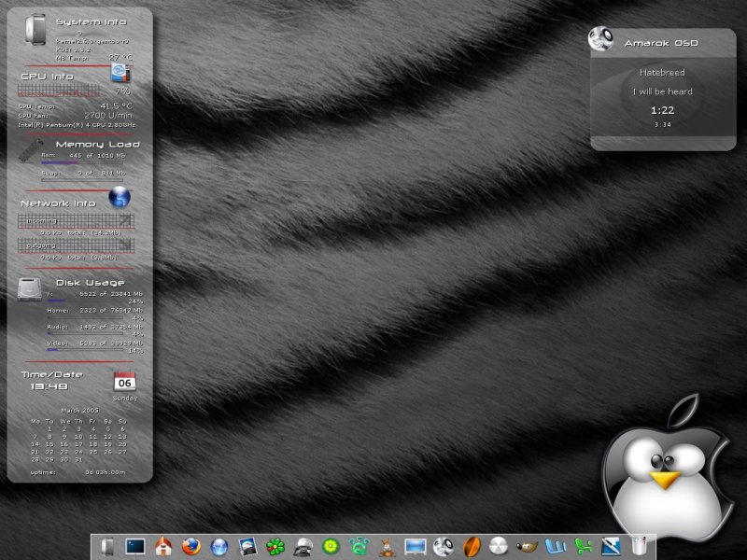Screen dimensions: 747x560
Task: Click the Home partition usage bar
Action: (x=85, y=317)
